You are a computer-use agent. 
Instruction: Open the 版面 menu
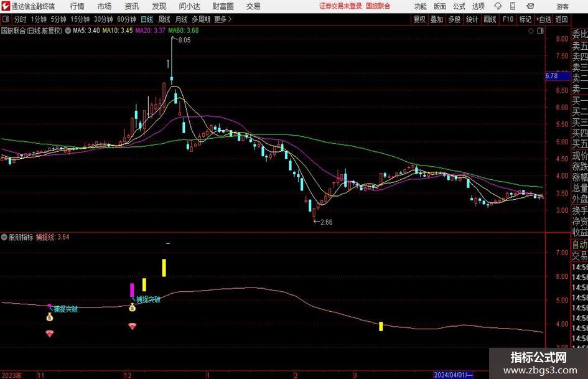coord(440,6)
